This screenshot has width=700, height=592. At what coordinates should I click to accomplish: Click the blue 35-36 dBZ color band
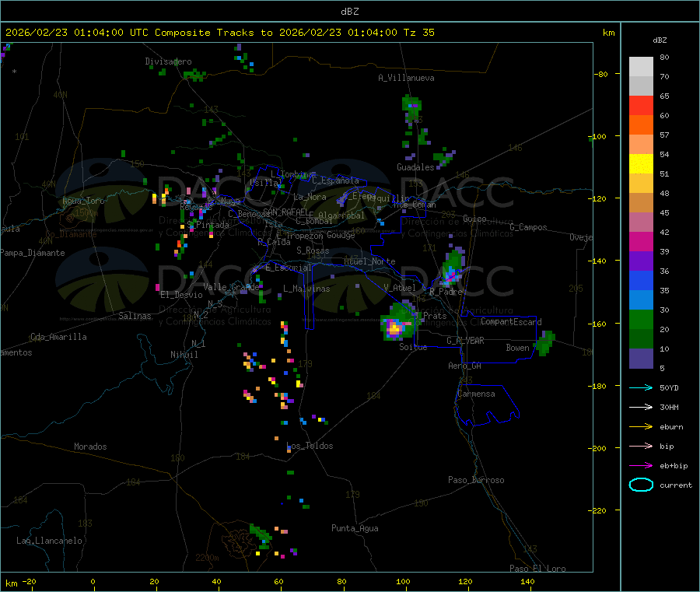pos(641,280)
